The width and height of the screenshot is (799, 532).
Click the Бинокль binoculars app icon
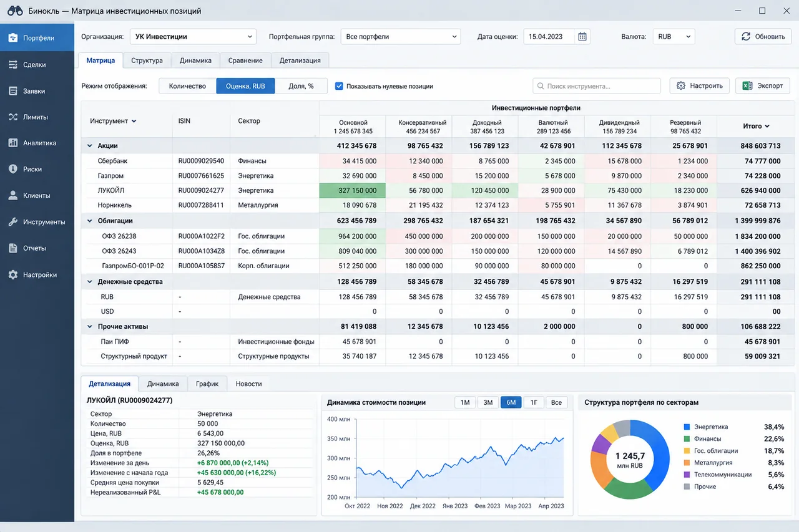pos(14,11)
